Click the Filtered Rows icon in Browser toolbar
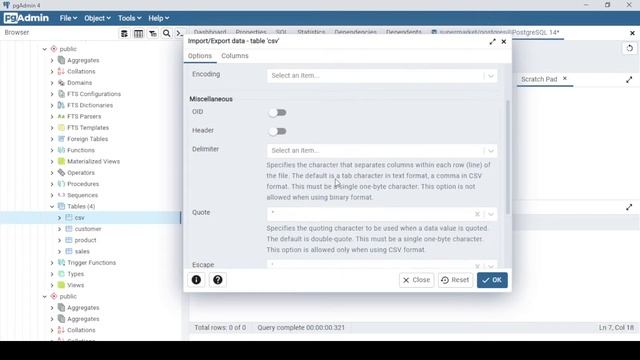This screenshot has height=360, width=640. coord(153,33)
